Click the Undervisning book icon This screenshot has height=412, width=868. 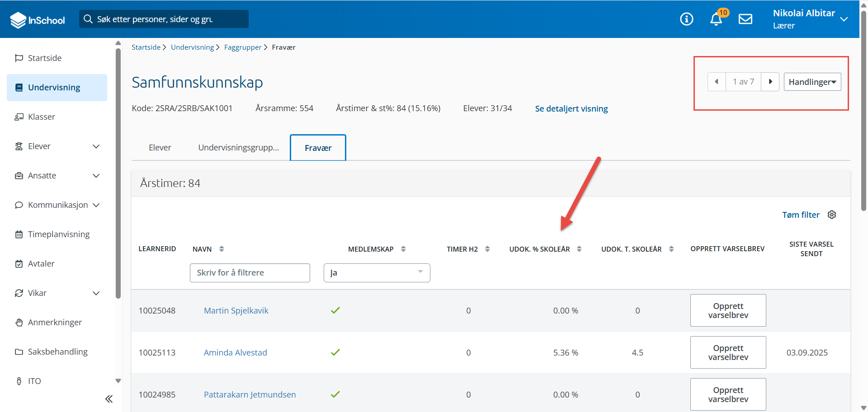(x=19, y=87)
